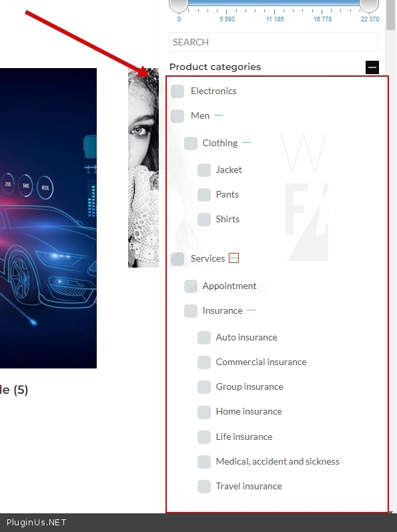The width and height of the screenshot is (397, 532).
Task: Collapse the Product categories section with the black minus icon
Action: click(372, 67)
